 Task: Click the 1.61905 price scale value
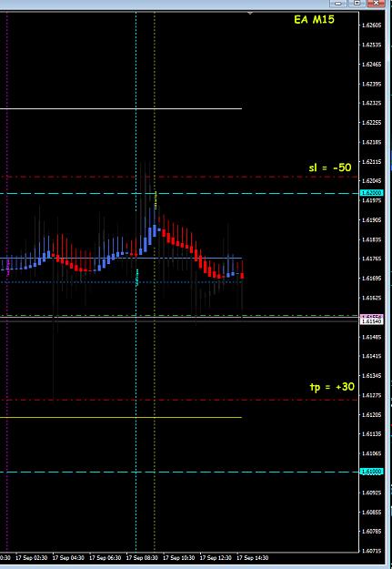pos(371,220)
